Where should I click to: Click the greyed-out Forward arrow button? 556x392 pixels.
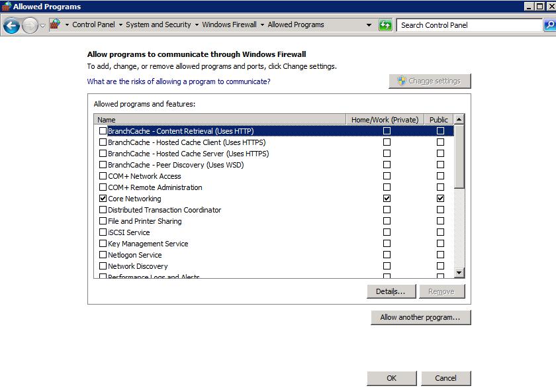(30, 26)
